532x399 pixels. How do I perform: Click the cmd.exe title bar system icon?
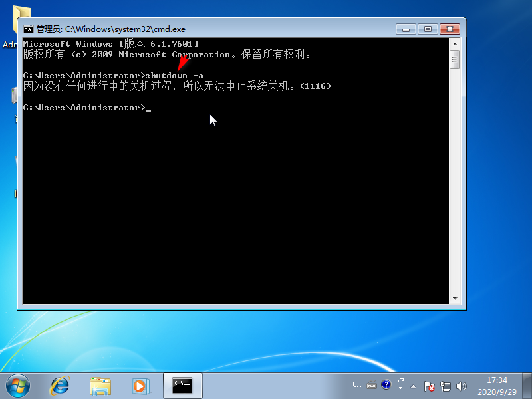pyautogui.click(x=28, y=29)
